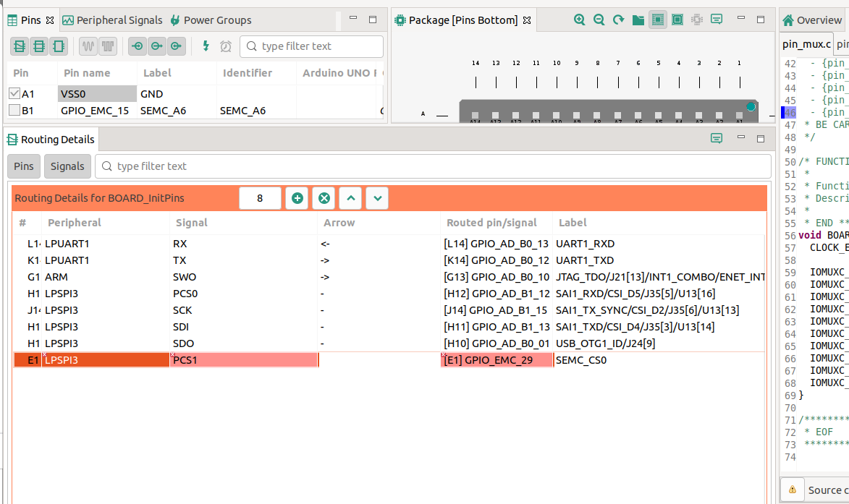The image size is (849, 504).
Task: Open the PCS1 signal cell in the highlighted row
Action: coord(244,360)
